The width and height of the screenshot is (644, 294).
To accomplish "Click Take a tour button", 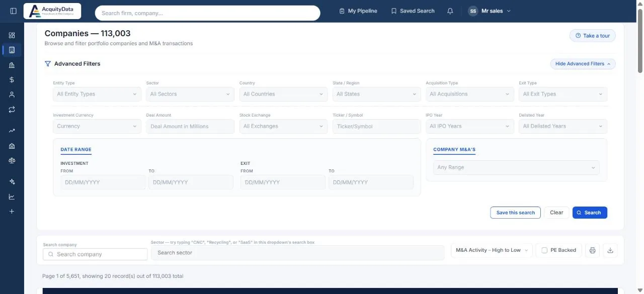I will coord(592,36).
